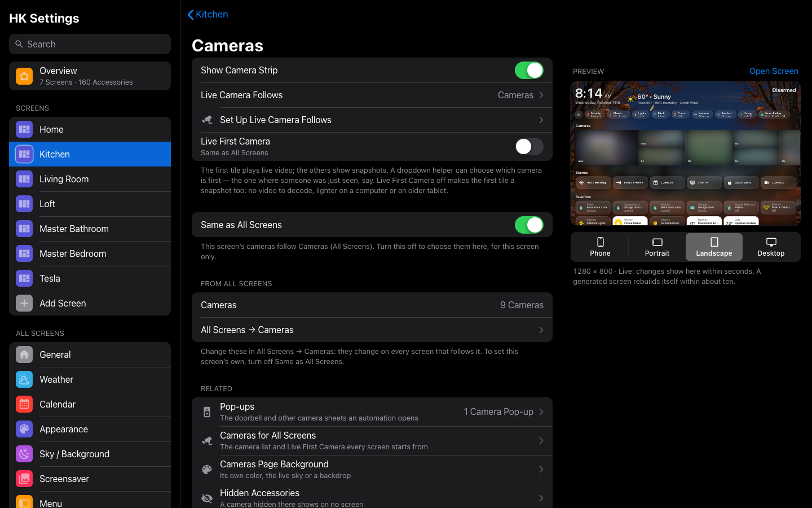This screenshot has width=812, height=508.
Task: Open the Overview house icon
Action: click(24, 76)
